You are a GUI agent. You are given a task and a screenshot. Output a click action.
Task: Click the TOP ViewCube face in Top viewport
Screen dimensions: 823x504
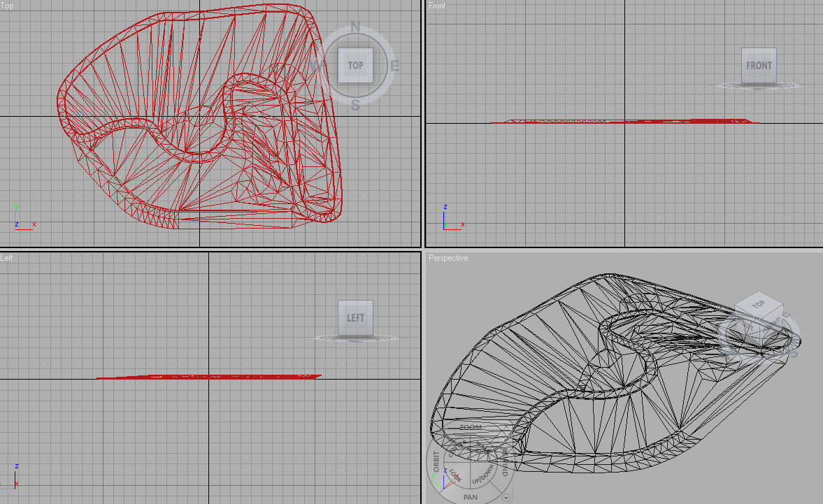[355, 66]
